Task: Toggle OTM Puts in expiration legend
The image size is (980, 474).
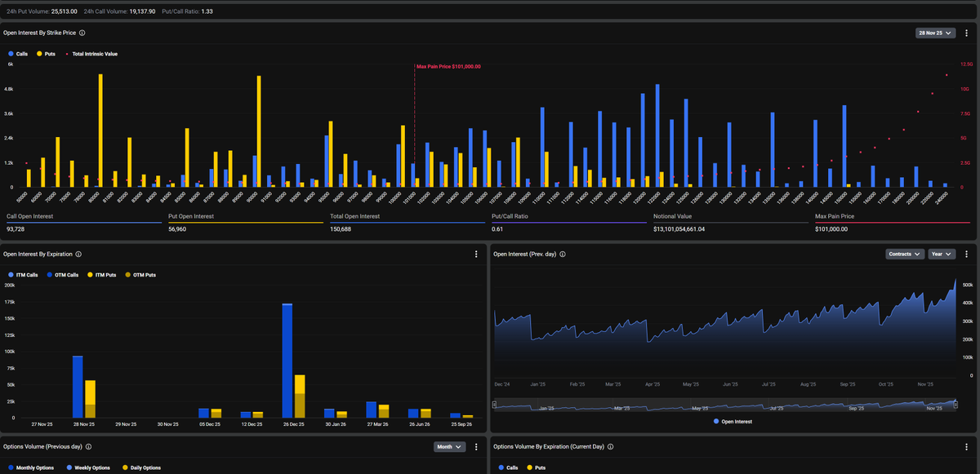Action: [x=140, y=275]
